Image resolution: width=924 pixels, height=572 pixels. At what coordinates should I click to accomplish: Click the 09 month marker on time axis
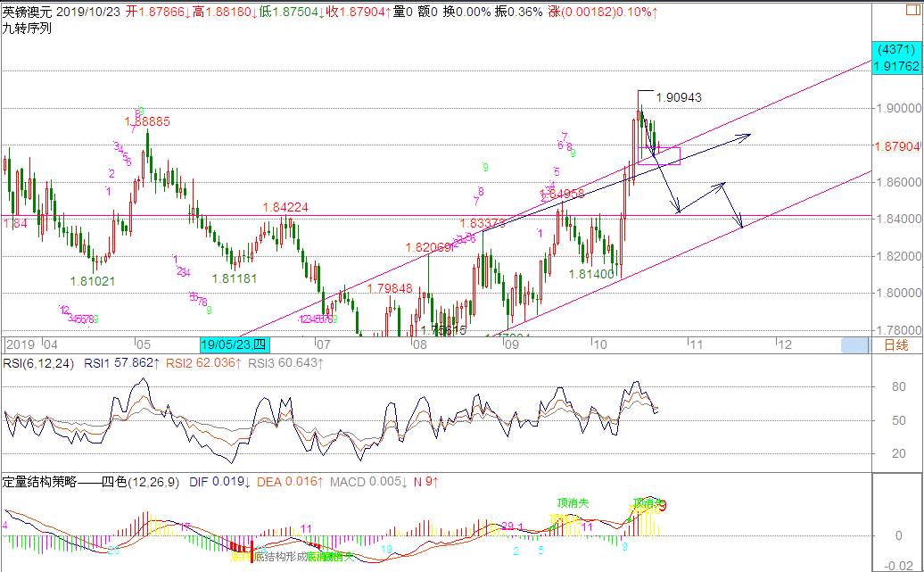pos(511,345)
